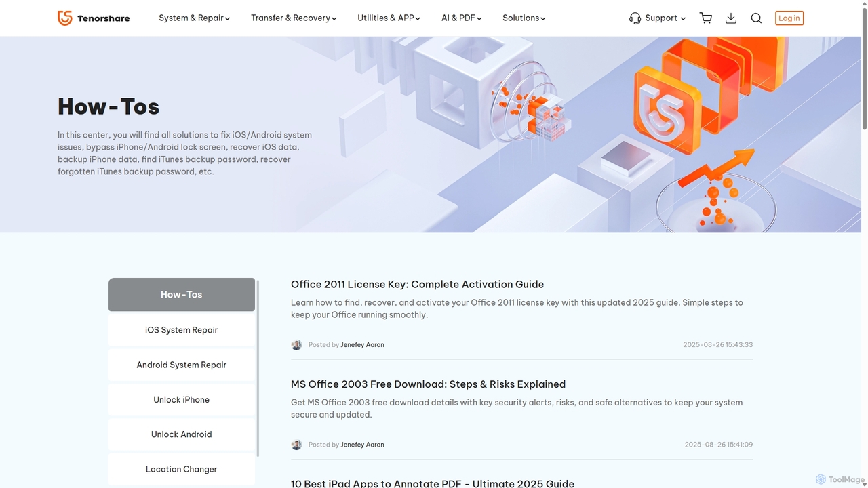Open the search magnifier icon

click(756, 18)
